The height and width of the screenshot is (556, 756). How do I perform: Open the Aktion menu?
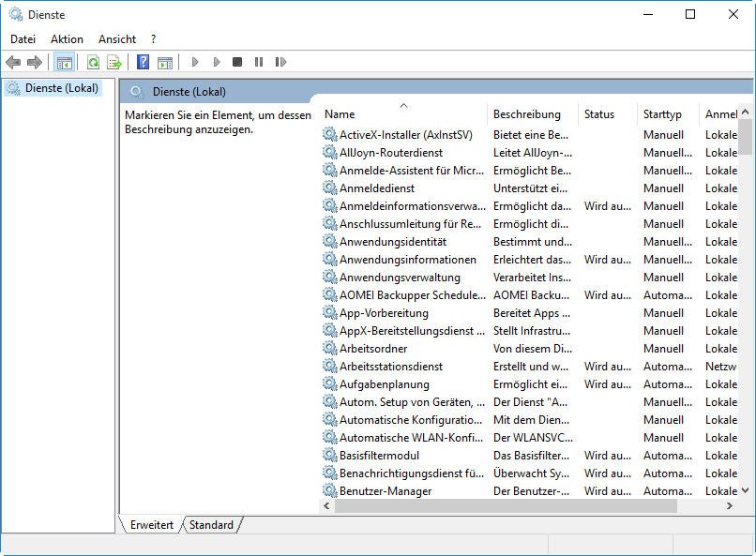coord(67,39)
